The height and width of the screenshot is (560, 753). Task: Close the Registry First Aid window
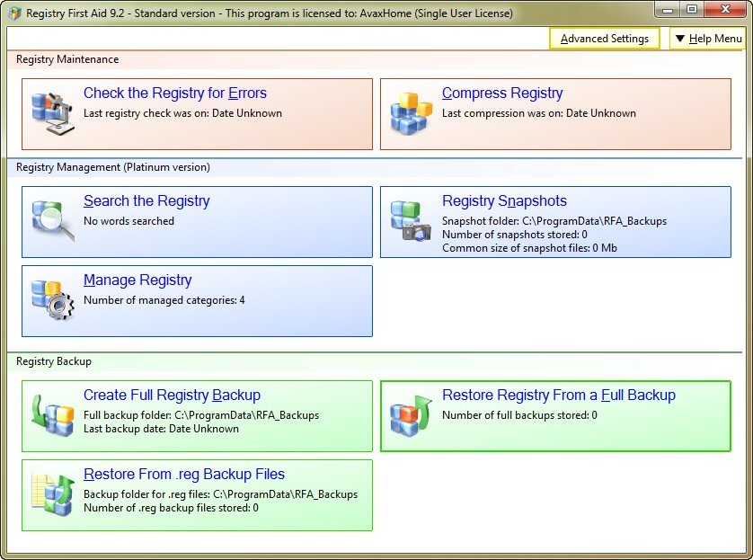click(726, 10)
